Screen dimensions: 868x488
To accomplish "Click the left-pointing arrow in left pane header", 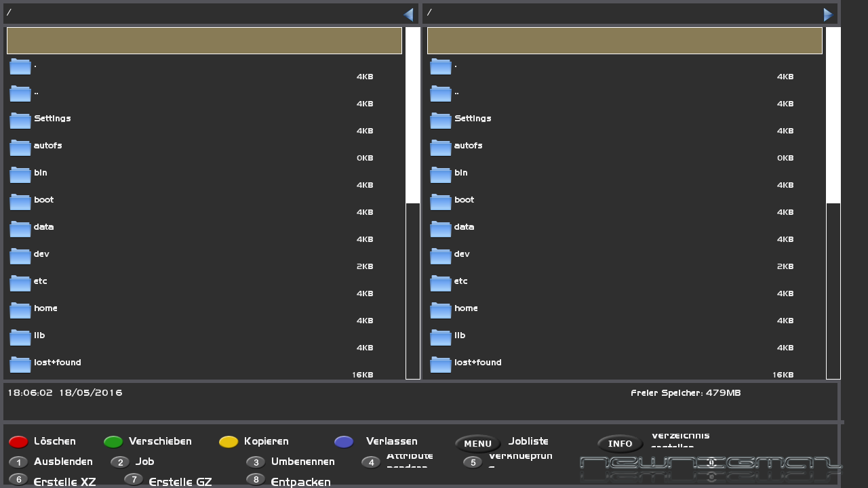I will 408,15.
